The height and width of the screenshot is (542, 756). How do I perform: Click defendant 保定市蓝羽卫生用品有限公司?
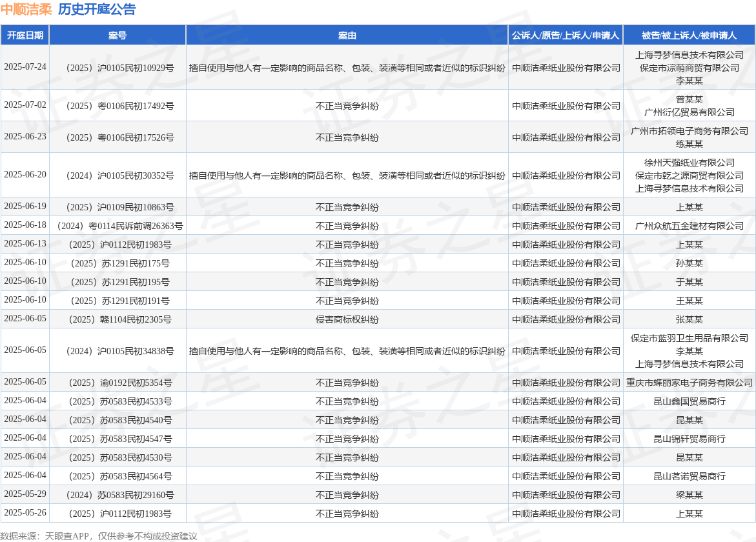689,338
